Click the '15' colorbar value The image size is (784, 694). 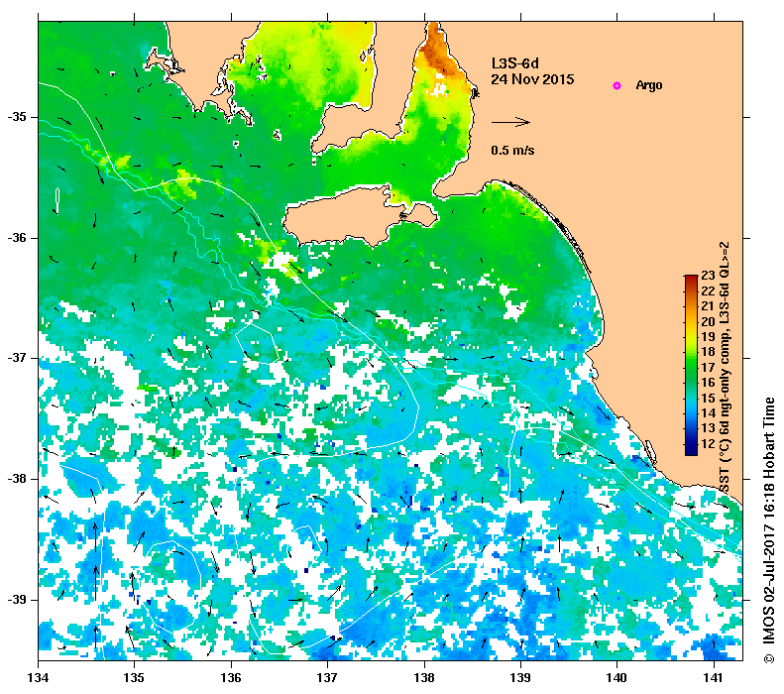(708, 398)
